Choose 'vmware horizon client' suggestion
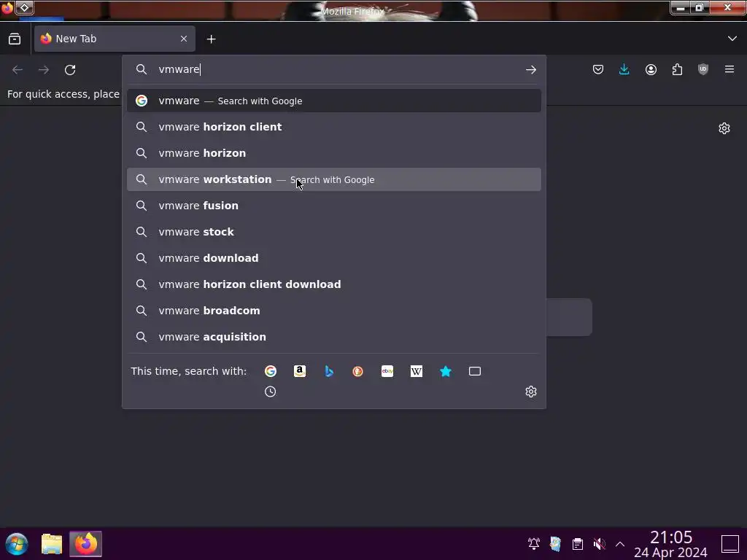Screen dimensions: 747x560 tap(333, 127)
